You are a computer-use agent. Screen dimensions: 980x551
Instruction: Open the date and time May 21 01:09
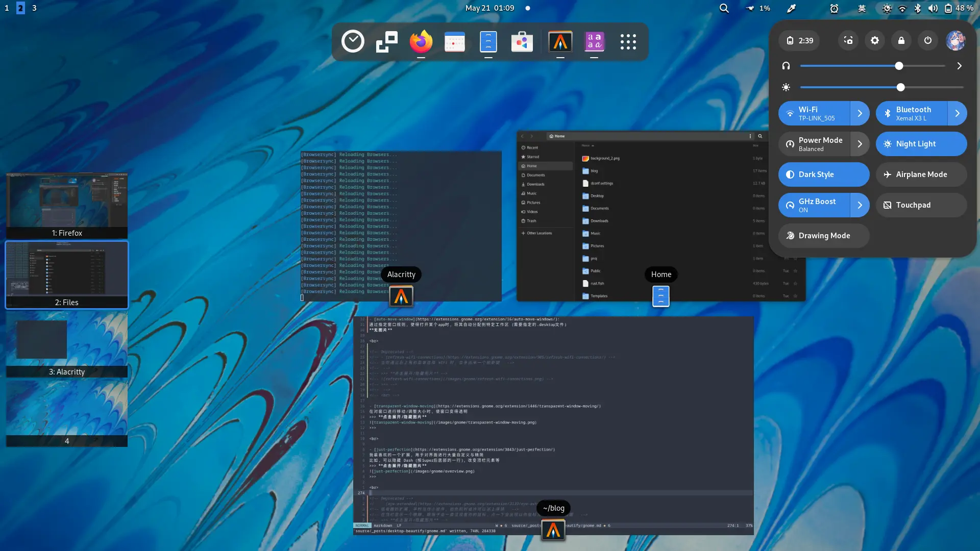pyautogui.click(x=490, y=8)
